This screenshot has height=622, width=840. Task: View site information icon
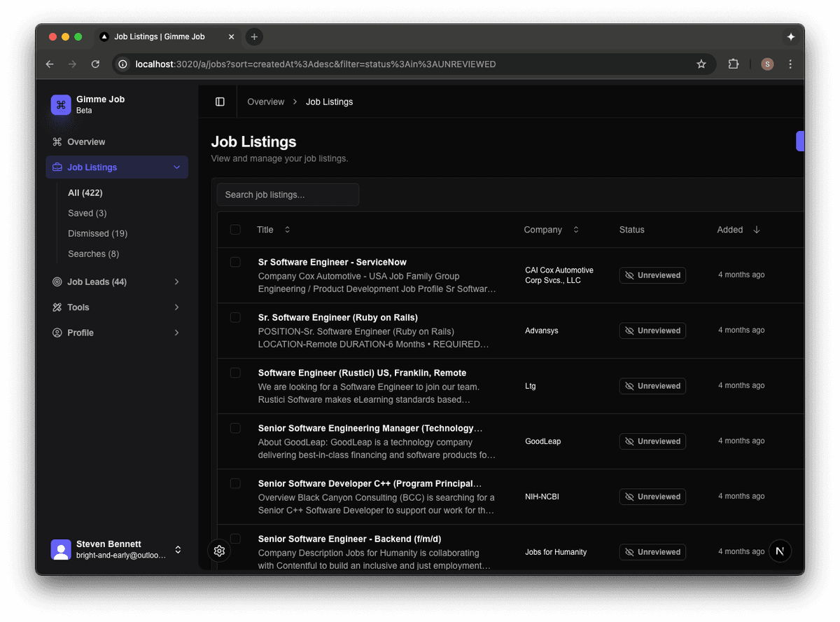[x=123, y=64]
